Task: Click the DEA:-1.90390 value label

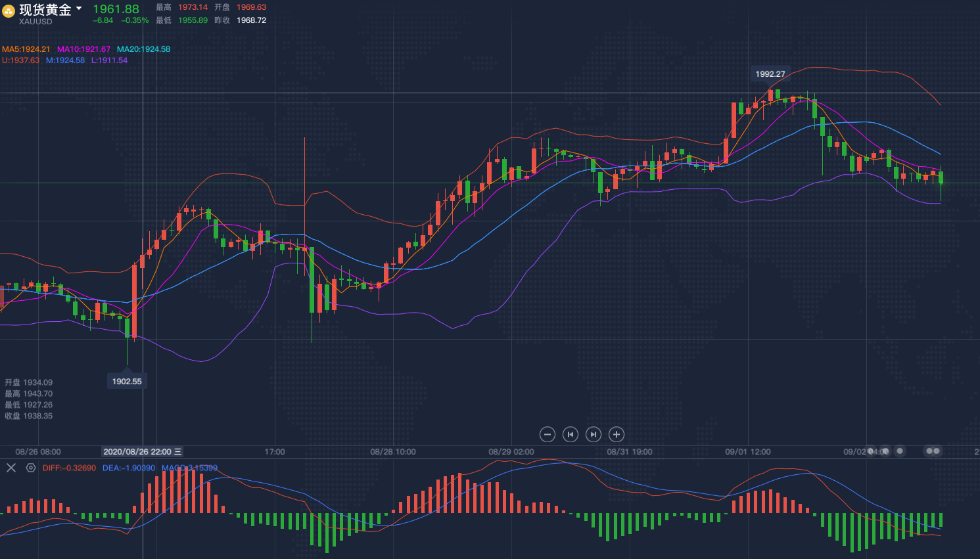Action: [x=129, y=468]
